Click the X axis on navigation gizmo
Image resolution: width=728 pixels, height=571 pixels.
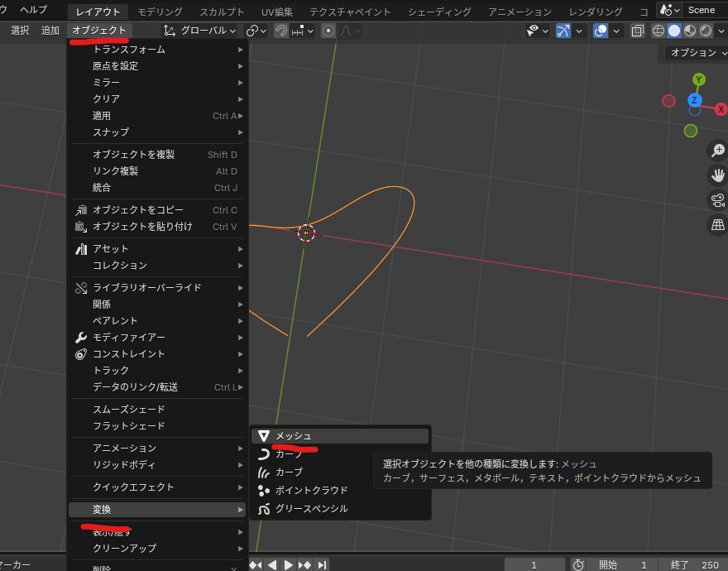coord(721,109)
